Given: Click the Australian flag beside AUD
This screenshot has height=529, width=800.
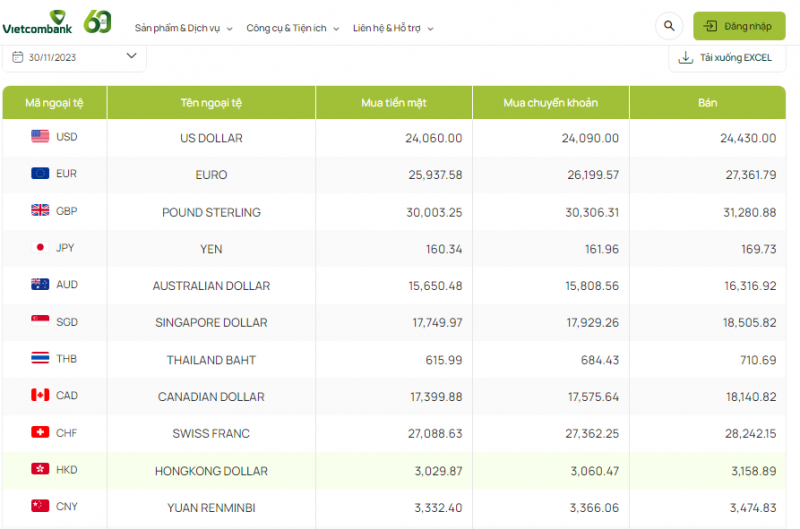Looking at the screenshot, I should coord(40,285).
